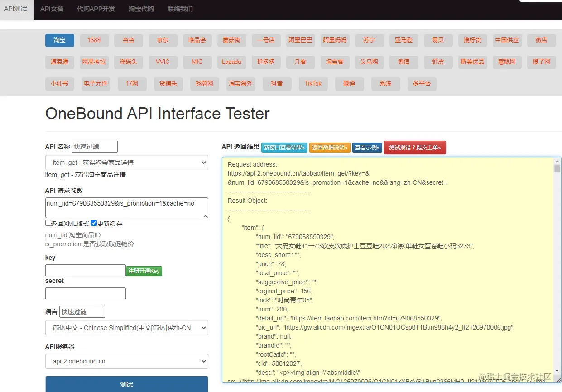
Task: Select the 拼多多 platform button
Action: (266, 62)
